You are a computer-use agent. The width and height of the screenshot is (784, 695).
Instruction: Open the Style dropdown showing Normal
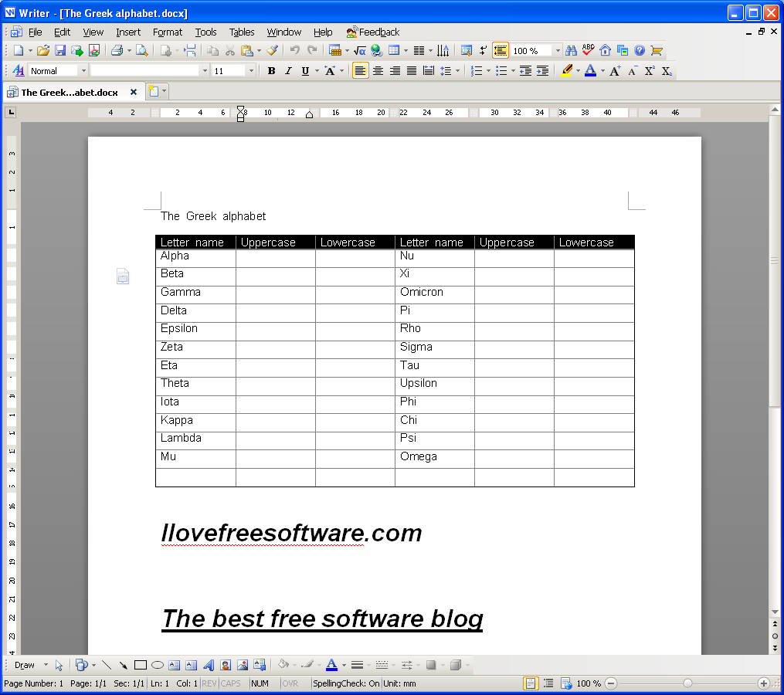83,71
